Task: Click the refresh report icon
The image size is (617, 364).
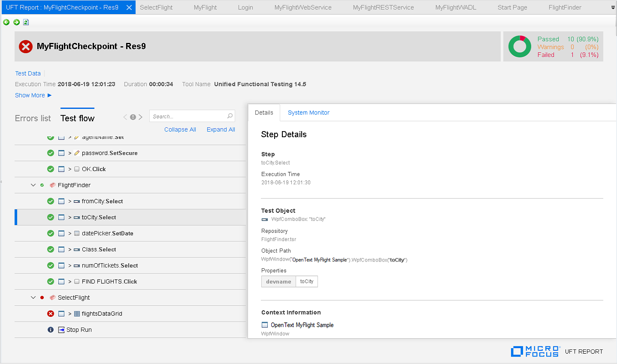Action: [x=26, y=22]
